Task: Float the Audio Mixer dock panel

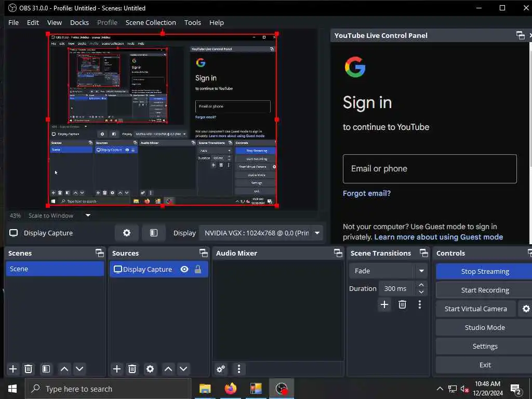Action: (338, 253)
